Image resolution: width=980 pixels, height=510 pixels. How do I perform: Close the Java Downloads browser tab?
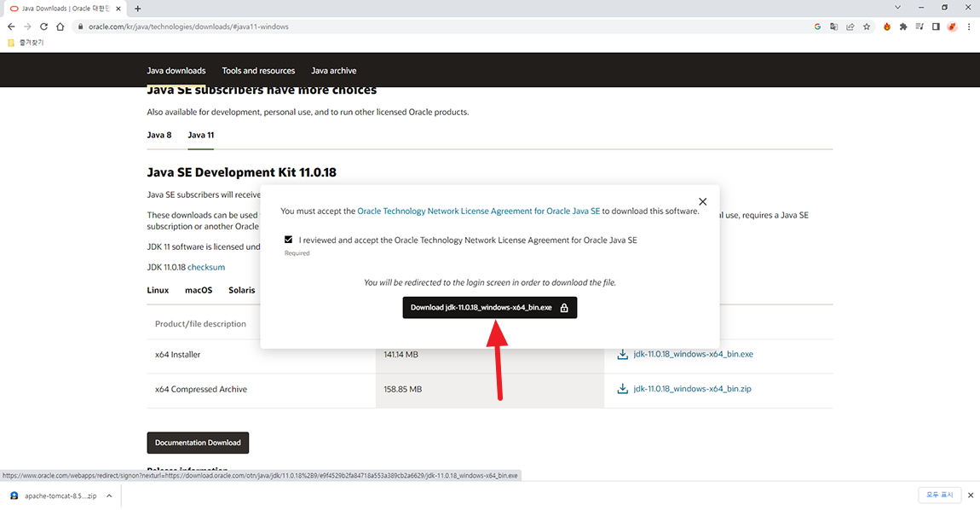118,9
